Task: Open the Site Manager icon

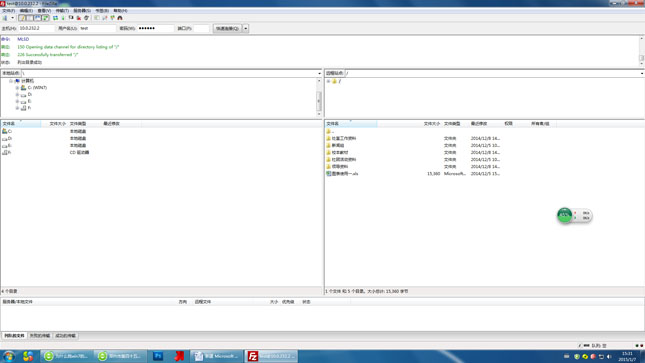Action: 5,18
